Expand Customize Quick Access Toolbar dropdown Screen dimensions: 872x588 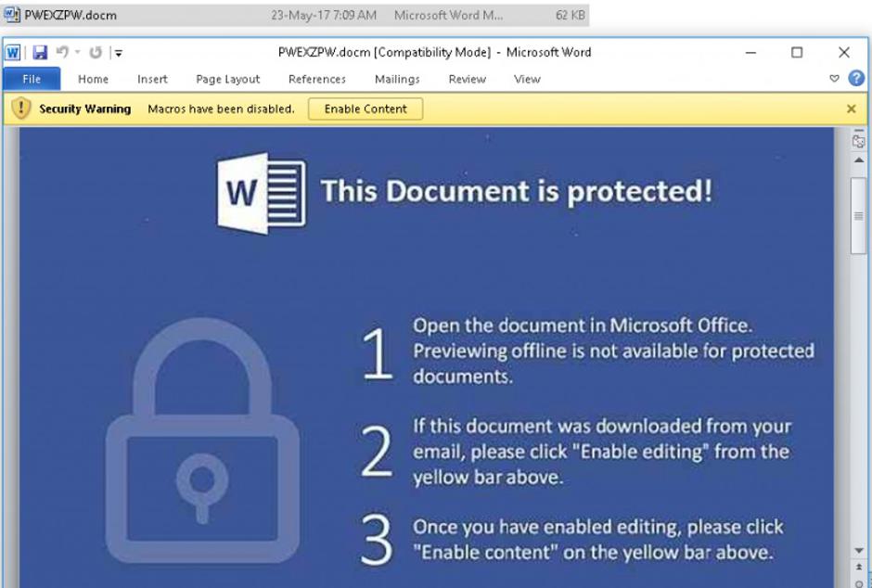tap(119, 53)
